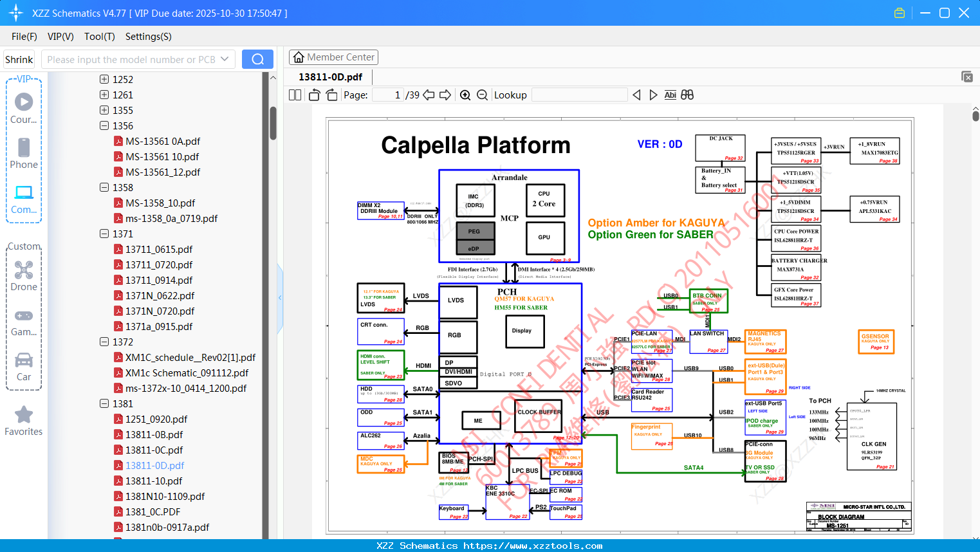The width and height of the screenshot is (980, 552).
Task: Click the page number input field
Action: click(388, 95)
